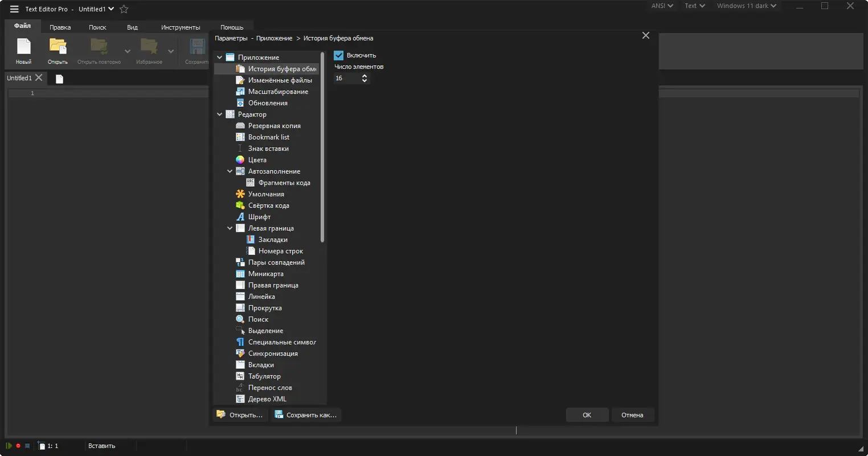868x456 pixels.
Task: Open the Untitled1 title dropdown arrow
Action: coord(111,9)
